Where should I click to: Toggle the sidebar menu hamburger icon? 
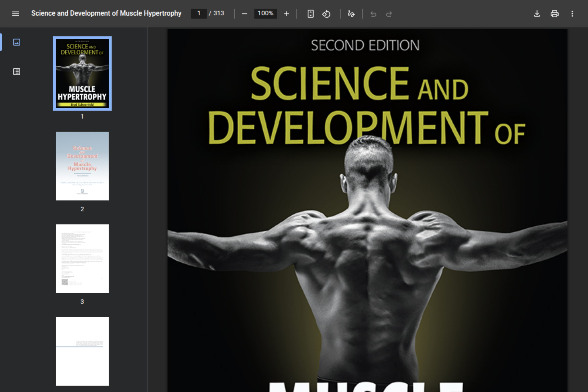(x=15, y=13)
